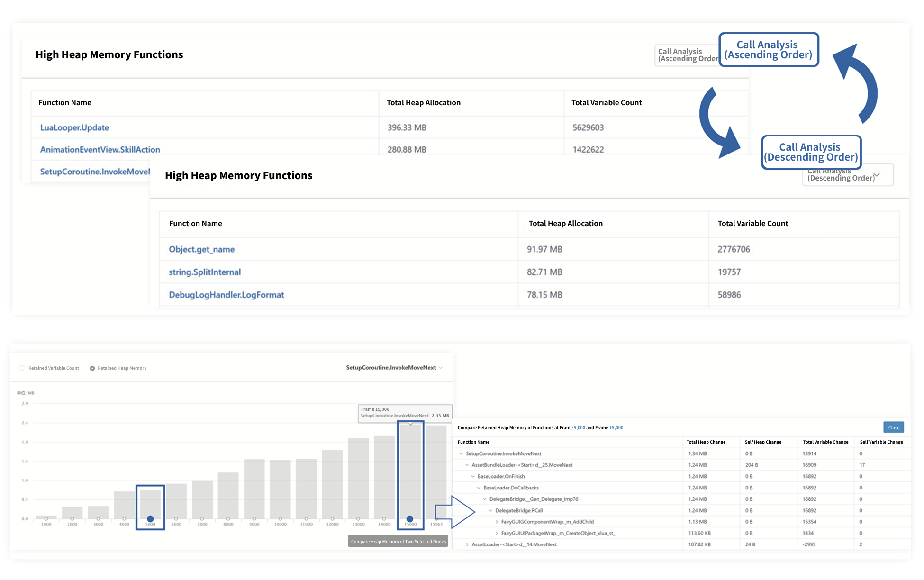Viewport: 924px width, 580px height.
Task: Click the Self Variable Change column header
Action: click(881, 442)
